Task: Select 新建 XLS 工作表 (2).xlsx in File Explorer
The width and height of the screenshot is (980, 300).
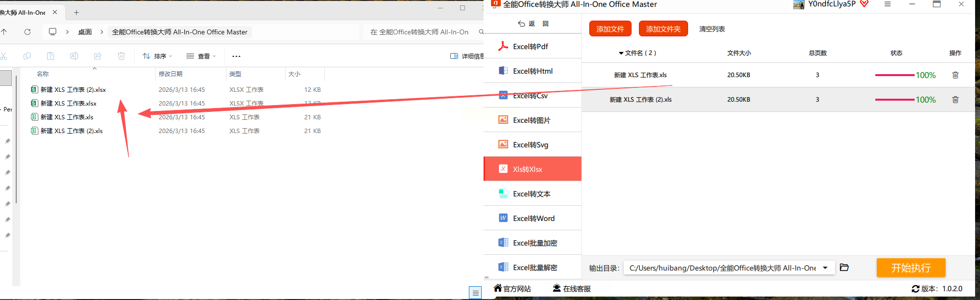Action: [x=73, y=89]
